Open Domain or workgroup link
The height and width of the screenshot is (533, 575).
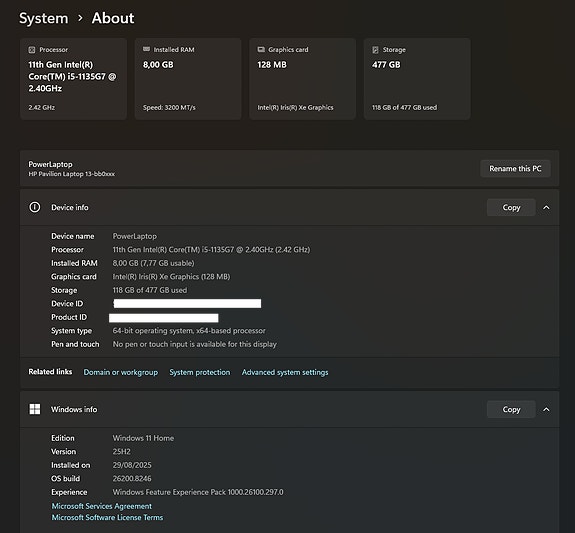(x=121, y=372)
